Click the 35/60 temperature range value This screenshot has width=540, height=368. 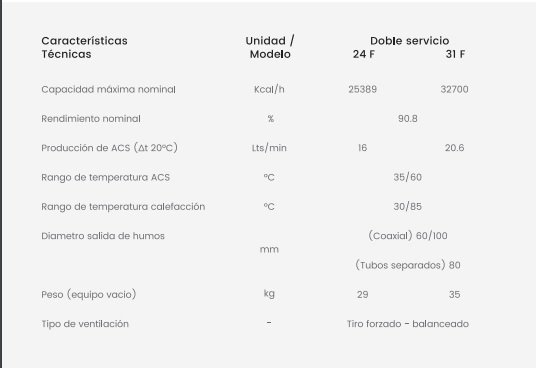pyautogui.click(x=408, y=177)
